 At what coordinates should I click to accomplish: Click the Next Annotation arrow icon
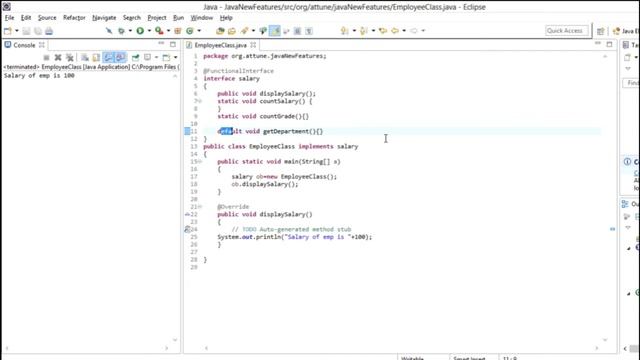pyautogui.click(x=345, y=31)
